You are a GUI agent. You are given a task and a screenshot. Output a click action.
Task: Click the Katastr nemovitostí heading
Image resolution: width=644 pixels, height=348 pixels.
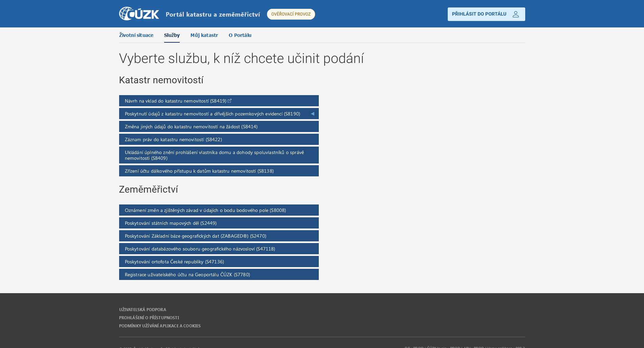(x=161, y=80)
